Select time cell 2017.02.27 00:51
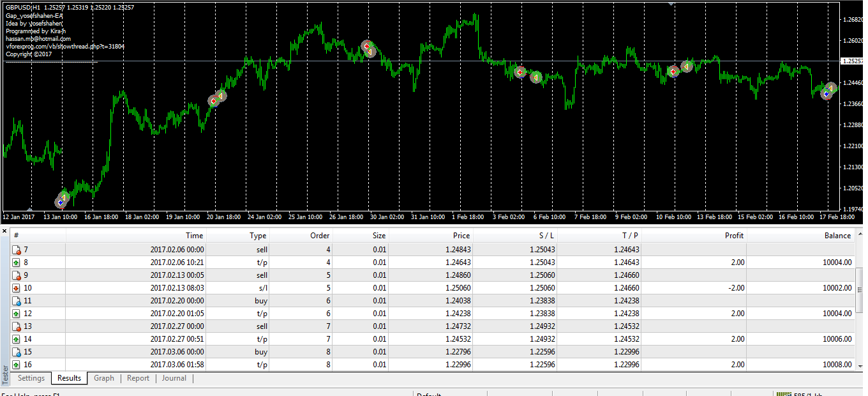The height and width of the screenshot is (396, 868). click(x=177, y=339)
